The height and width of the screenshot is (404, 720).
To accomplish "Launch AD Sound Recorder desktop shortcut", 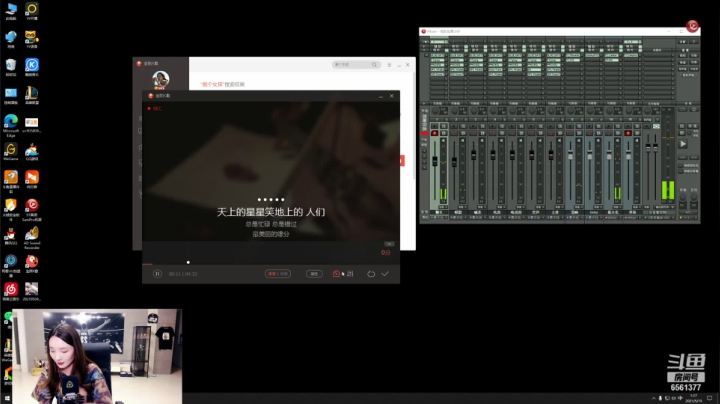I will 32,238.
